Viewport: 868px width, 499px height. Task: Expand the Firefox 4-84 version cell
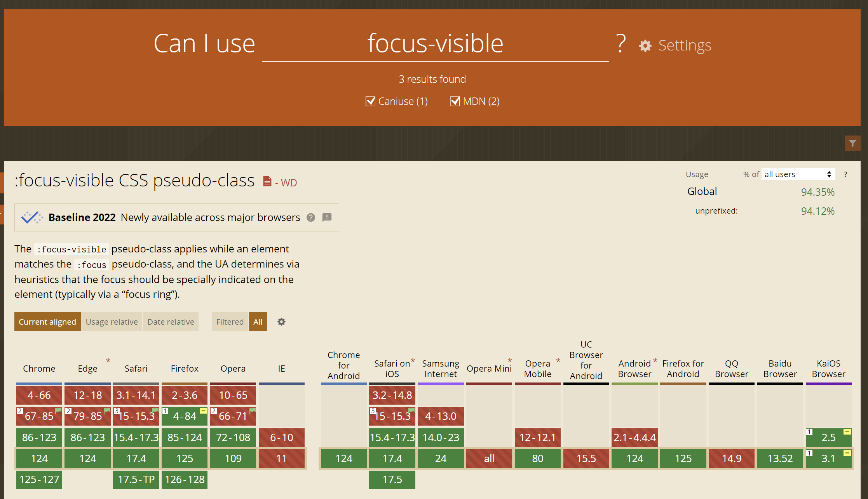(185, 416)
